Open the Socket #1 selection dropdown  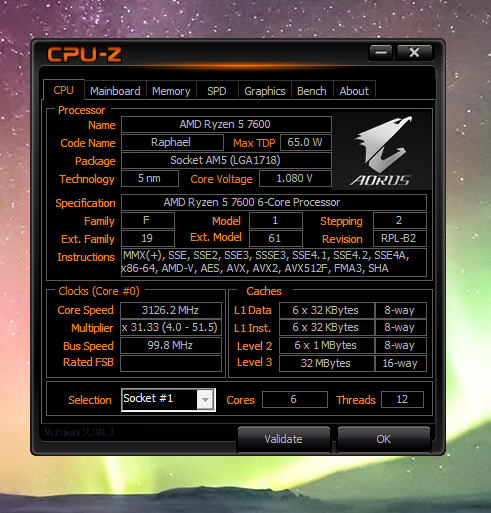[168, 399]
